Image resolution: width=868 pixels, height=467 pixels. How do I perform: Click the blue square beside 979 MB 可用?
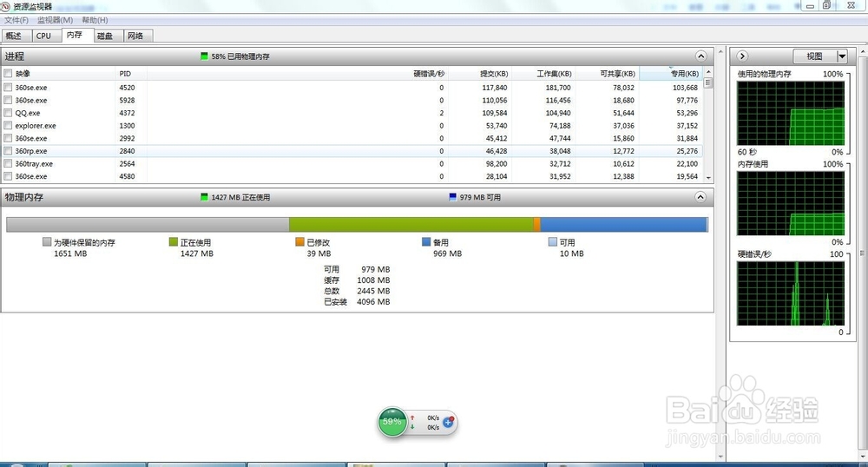(x=452, y=197)
